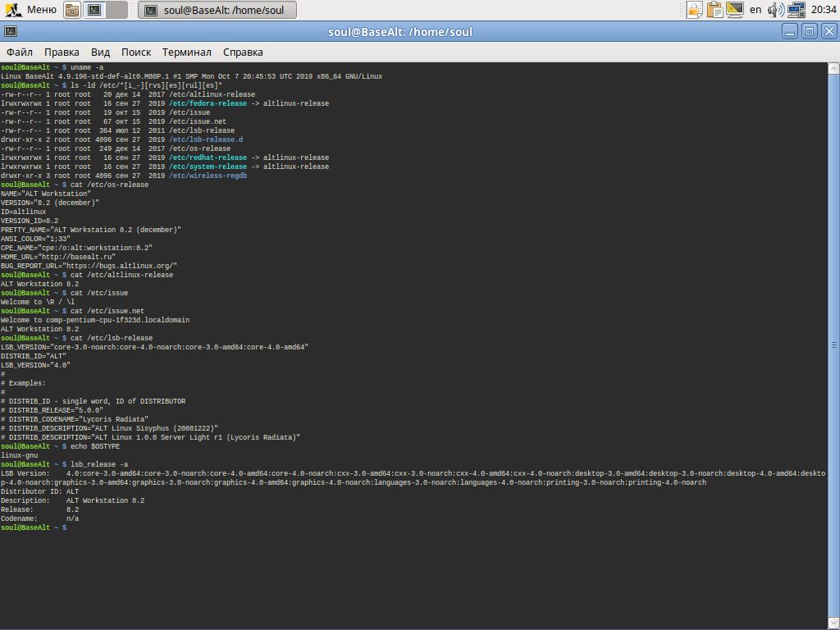Click the DISTRIB_CODENAME="Lycoris Radiata" line
Image resolution: width=840 pixels, height=630 pixels.
click(x=75, y=419)
